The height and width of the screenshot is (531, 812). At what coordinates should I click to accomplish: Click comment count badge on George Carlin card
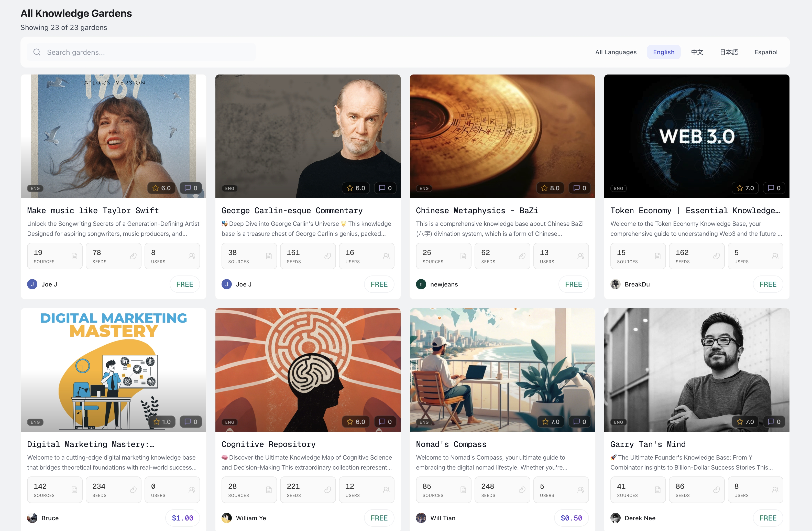385,188
